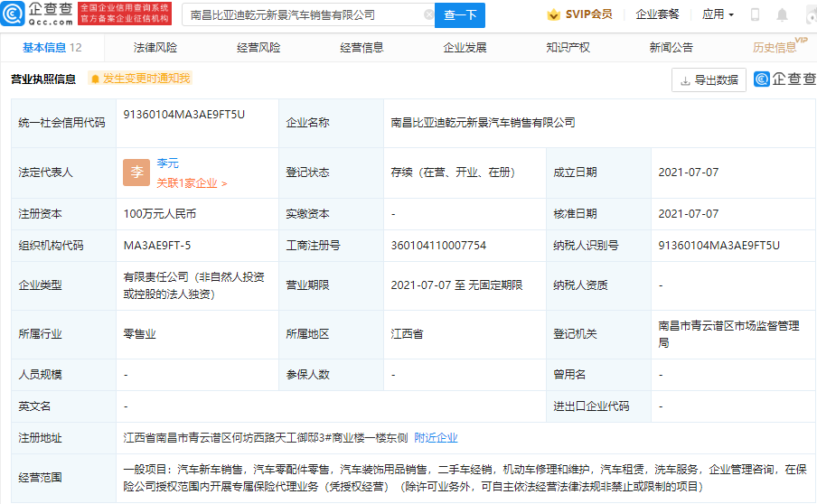Open 企业套餐 in the top bar
This screenshot has height=504, width=817.
pos(657,14)
